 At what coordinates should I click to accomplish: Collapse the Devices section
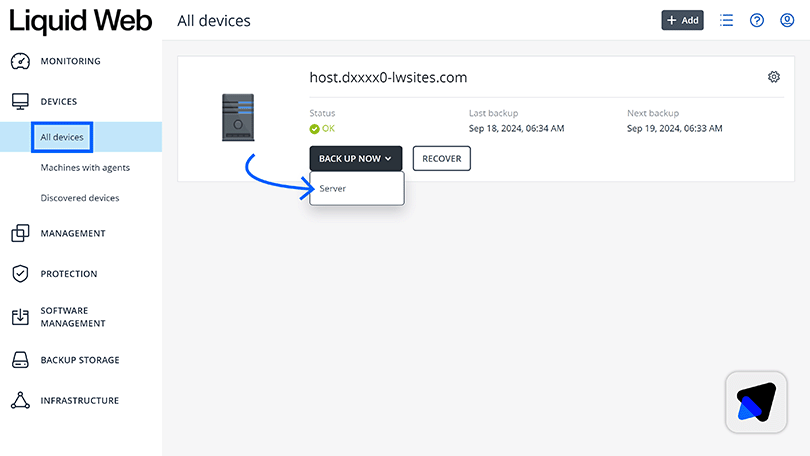59,101
